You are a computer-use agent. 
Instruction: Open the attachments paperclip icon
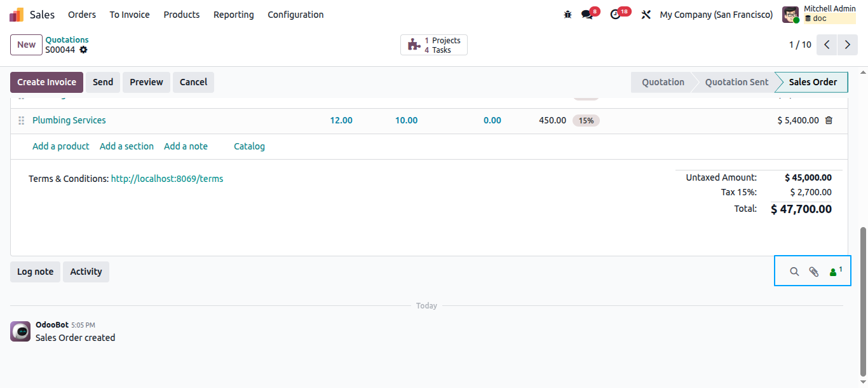tap(813, 272)
